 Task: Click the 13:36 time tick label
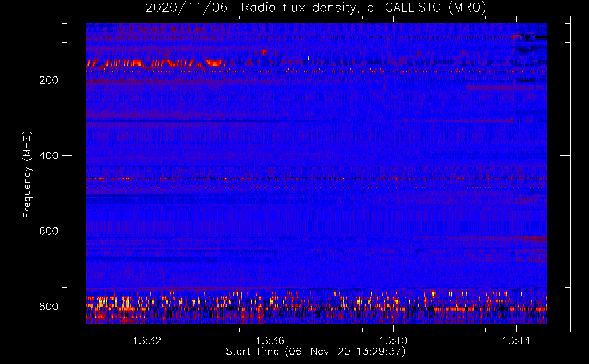coord(270,341)
